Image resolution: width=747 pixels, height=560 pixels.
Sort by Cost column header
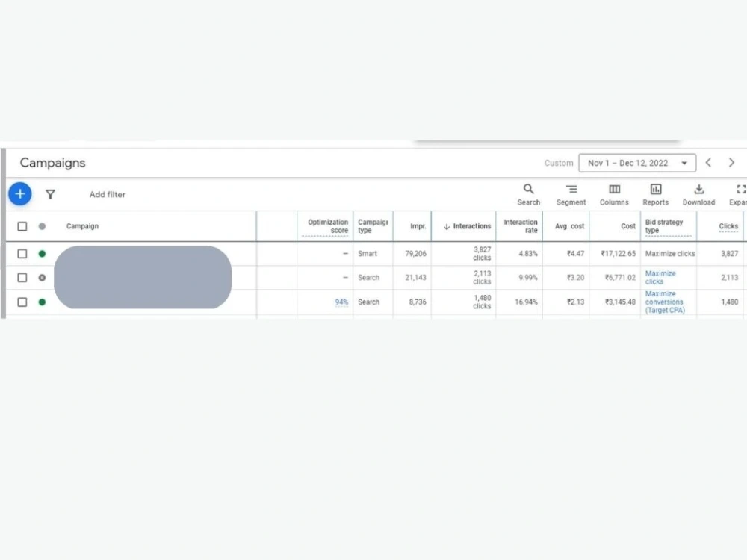(x=628, y=226)
